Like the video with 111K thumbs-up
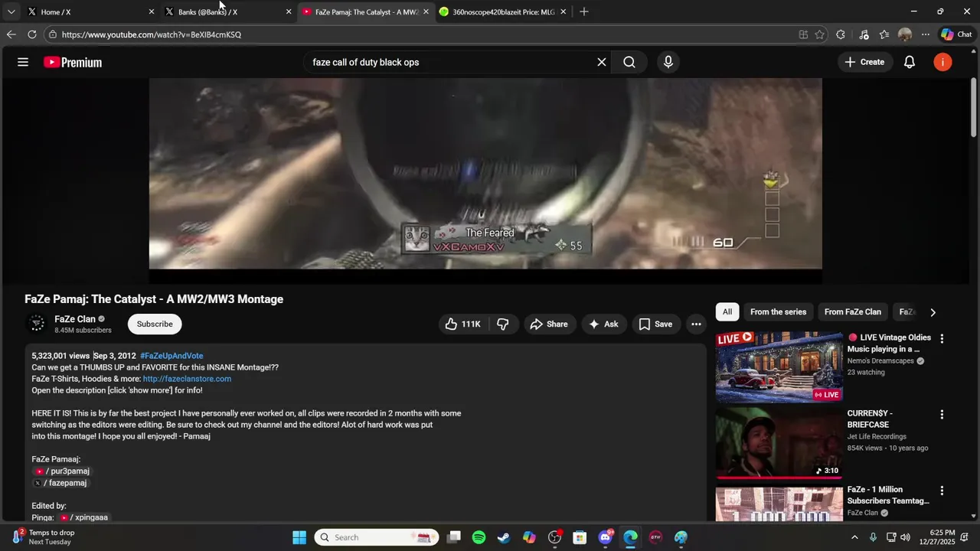 tap(462, 324)
